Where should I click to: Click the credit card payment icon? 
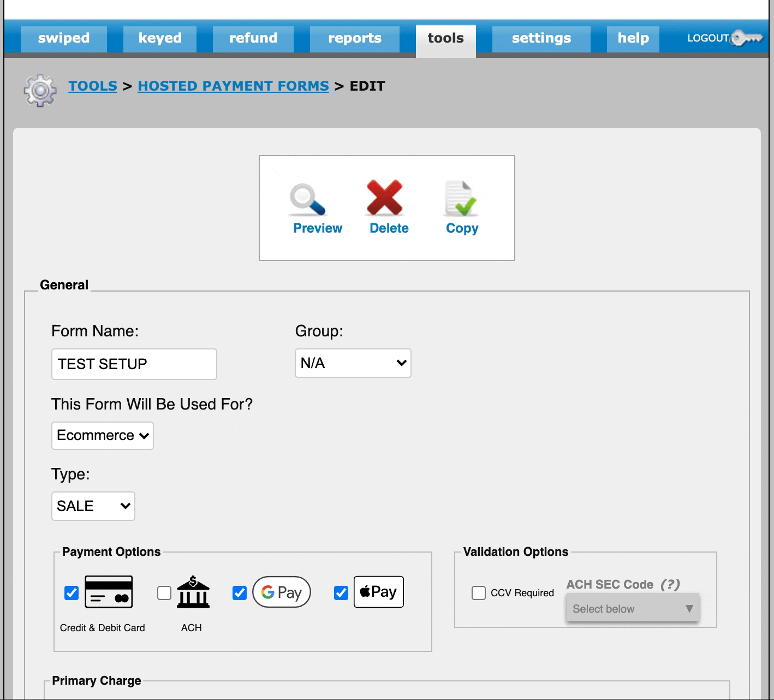109,592
